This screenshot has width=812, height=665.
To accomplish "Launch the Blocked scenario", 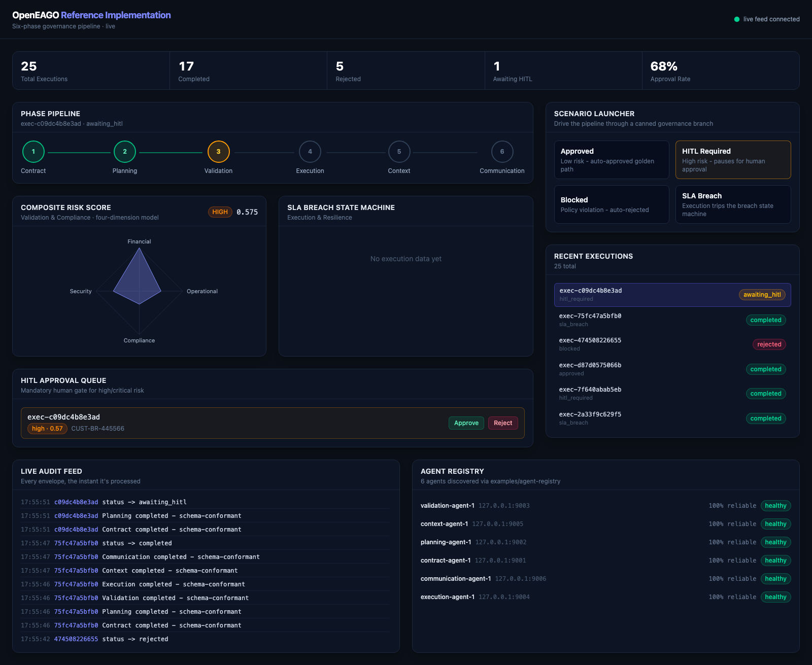I will [x=612, y=204].
